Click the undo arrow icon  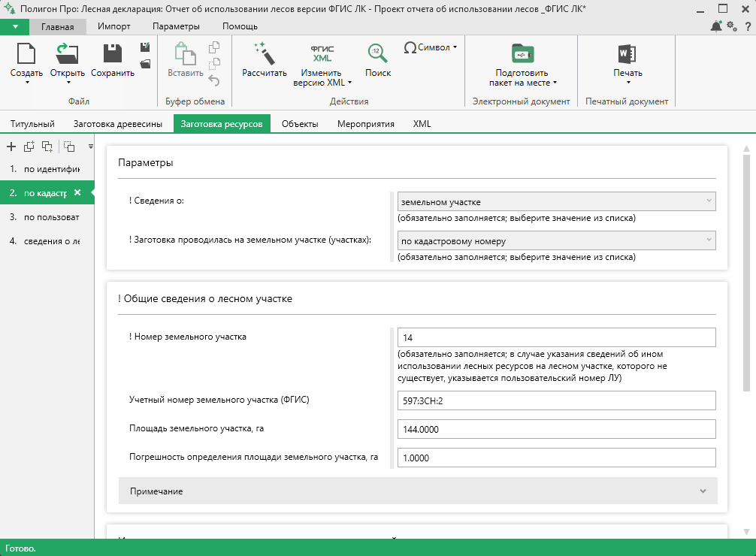tap(214, 80)
